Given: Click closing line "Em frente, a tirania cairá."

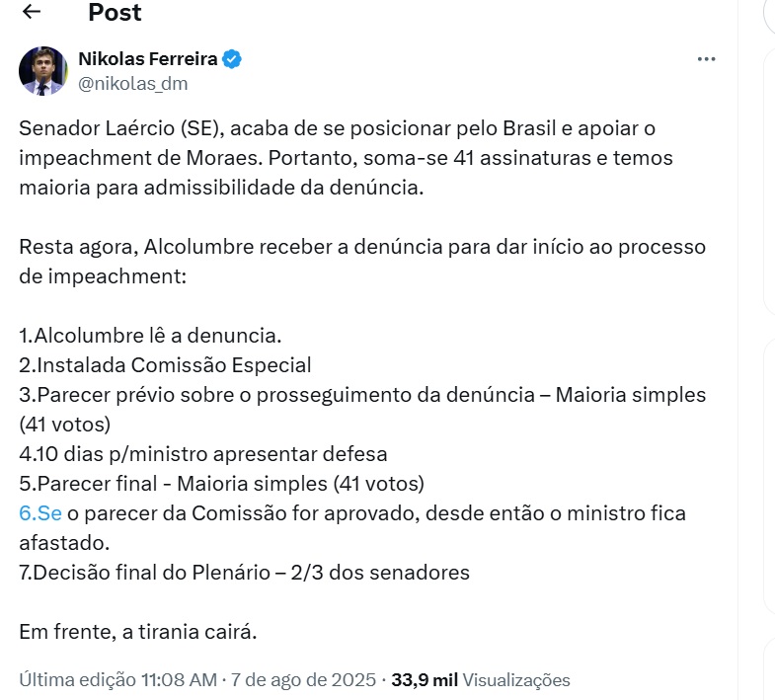Looking at the screenshot, I should (138, 632).
